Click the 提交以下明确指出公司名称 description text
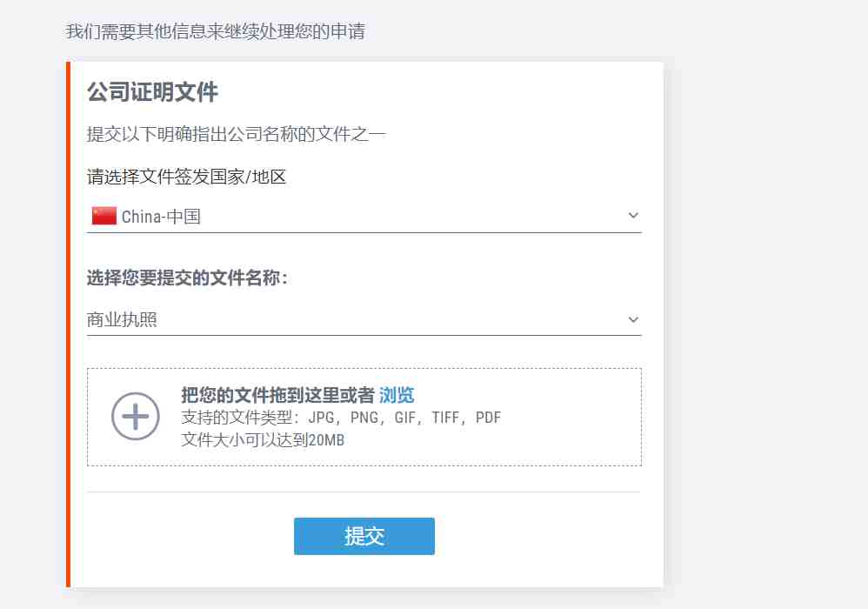The image size is (868, 609). pyautogui.click(x=237, y=134)
